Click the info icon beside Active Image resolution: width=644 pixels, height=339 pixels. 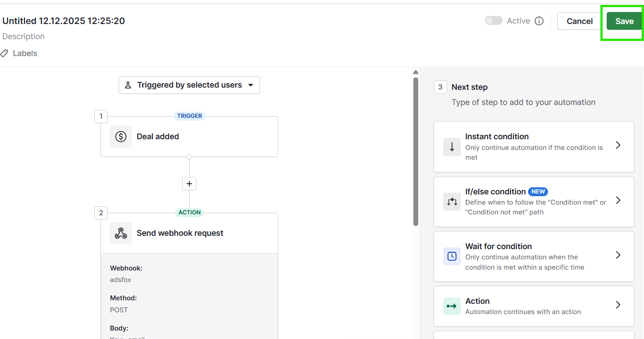(539, 21)
